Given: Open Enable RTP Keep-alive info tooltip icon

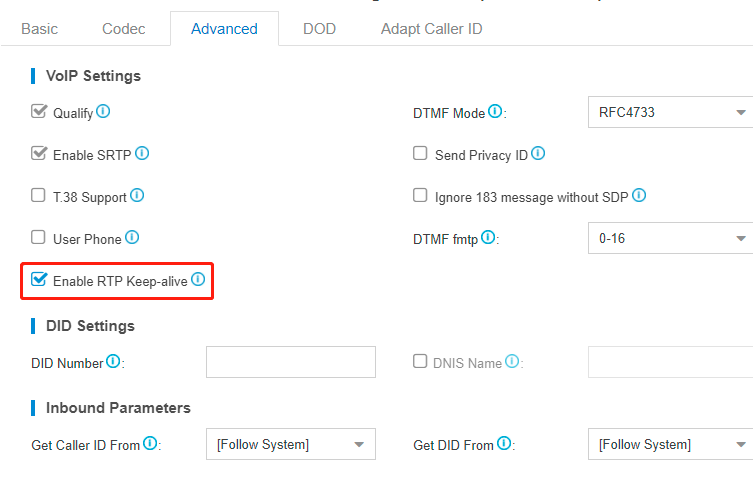Looking at the screenshot, I should [x=198, y=279].
